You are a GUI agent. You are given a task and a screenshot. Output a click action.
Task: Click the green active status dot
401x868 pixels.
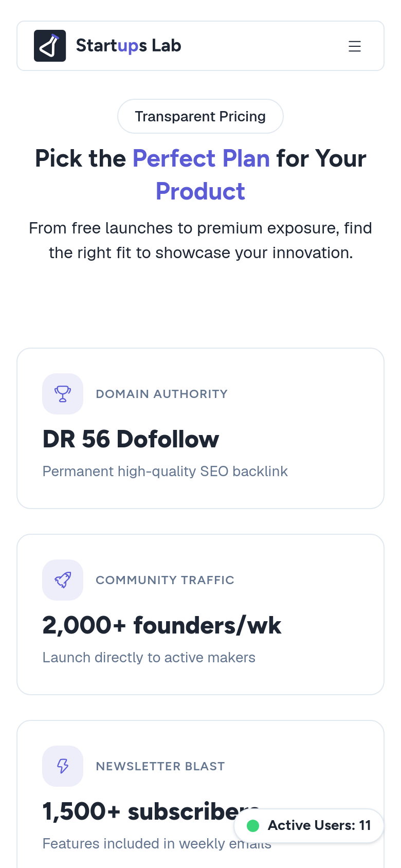pos(253,826)
